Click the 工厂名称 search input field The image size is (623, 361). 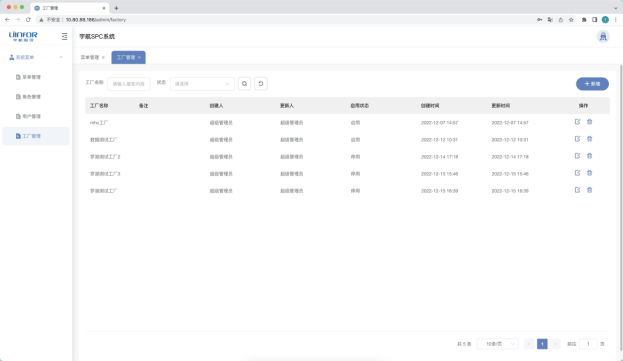[129, 84]
